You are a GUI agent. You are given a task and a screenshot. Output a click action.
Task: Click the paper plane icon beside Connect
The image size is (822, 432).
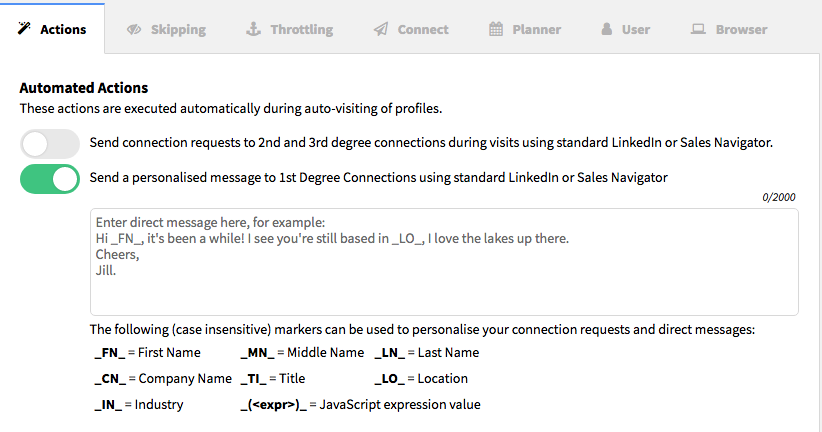(x=381, y=29)
